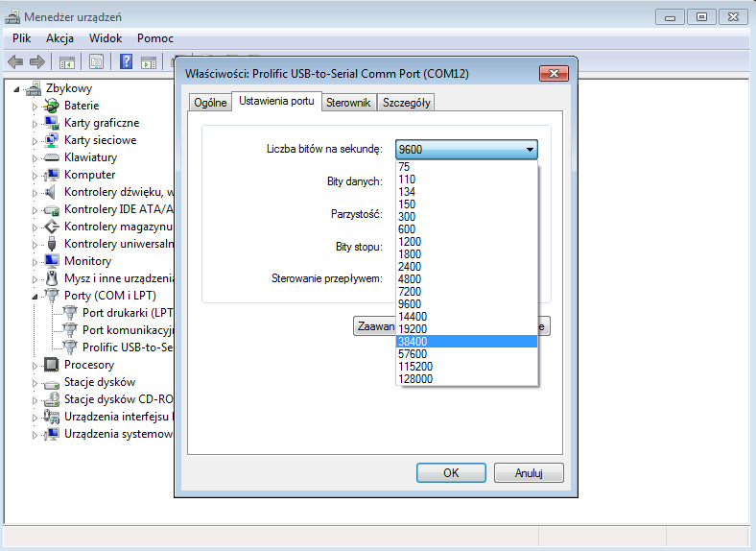Expand the Monitory tree node

pos(35,261)
